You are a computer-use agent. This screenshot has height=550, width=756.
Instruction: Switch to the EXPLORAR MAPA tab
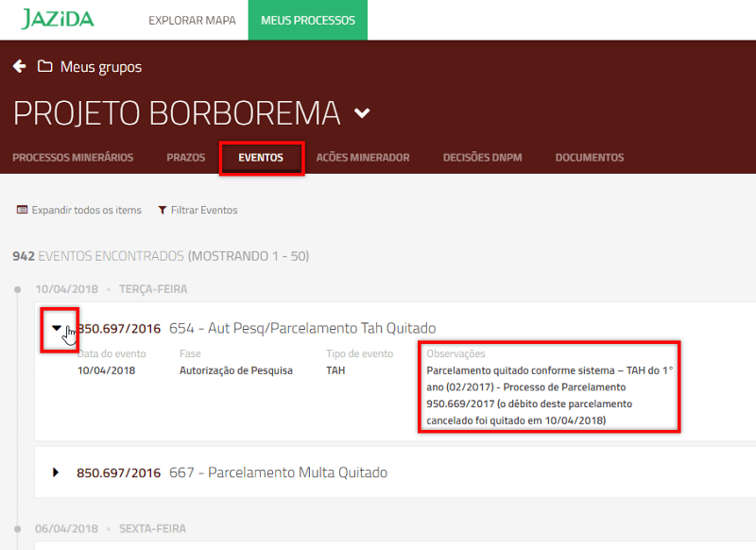192,20
